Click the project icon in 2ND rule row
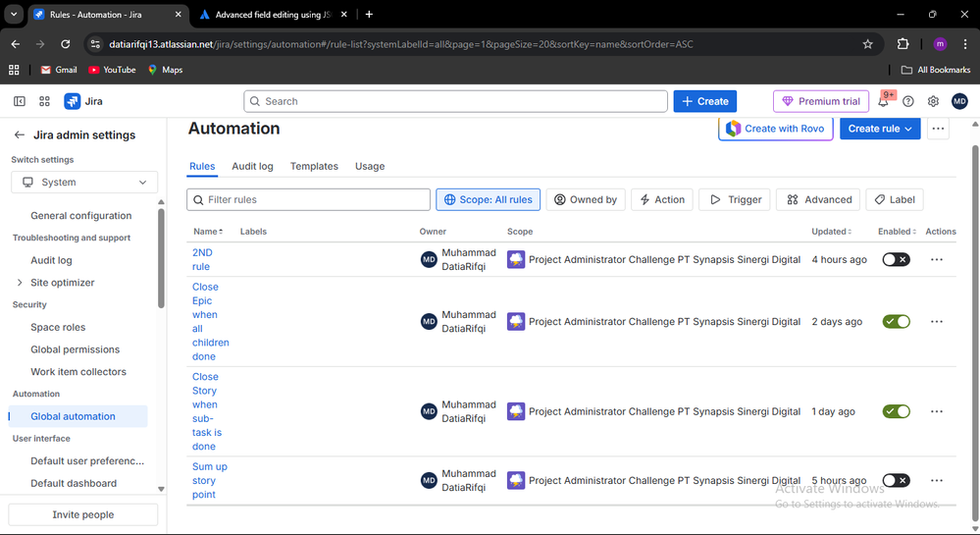This screenshot has width=980, height=535. pos(516,260)
